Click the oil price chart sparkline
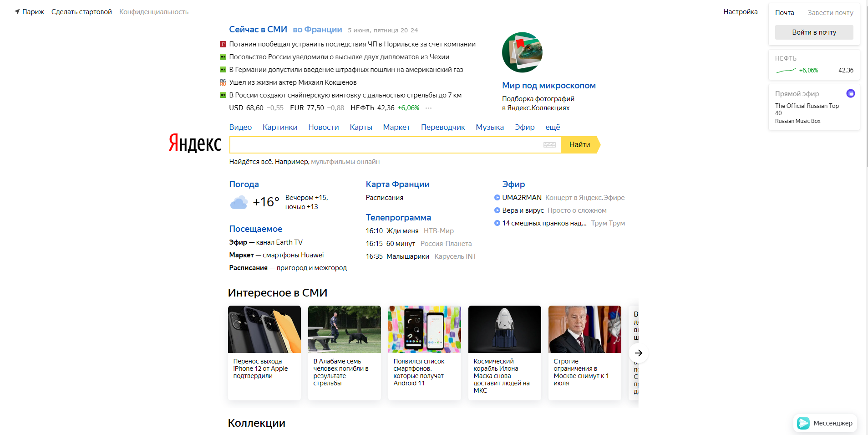This screenshot has height=435, width=868. [x=786, y=70]
